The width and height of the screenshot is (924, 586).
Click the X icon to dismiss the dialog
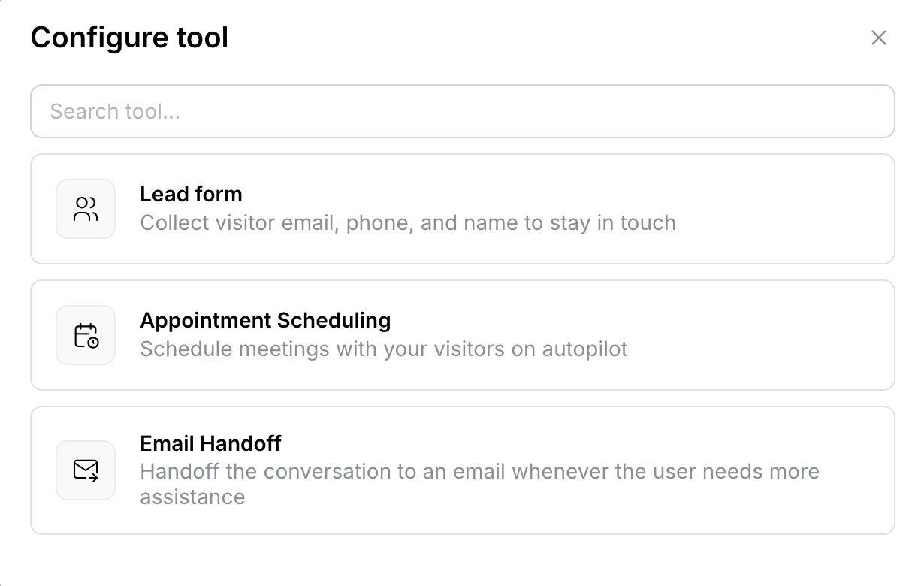[x=879, y=38]
